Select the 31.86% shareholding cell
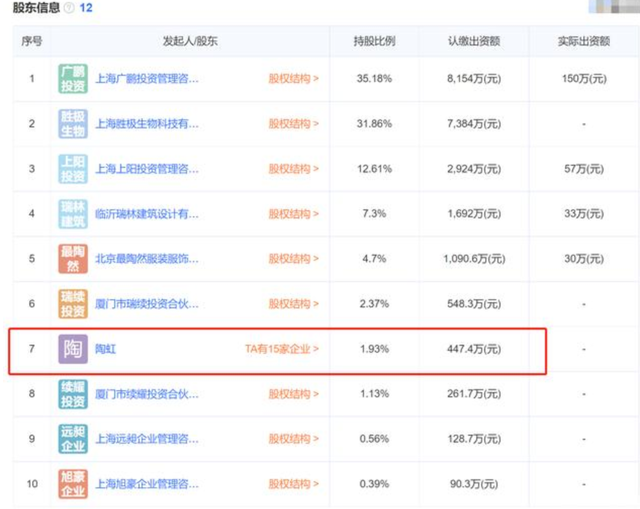Screen dimensions: 640x509 click(374, 124)
